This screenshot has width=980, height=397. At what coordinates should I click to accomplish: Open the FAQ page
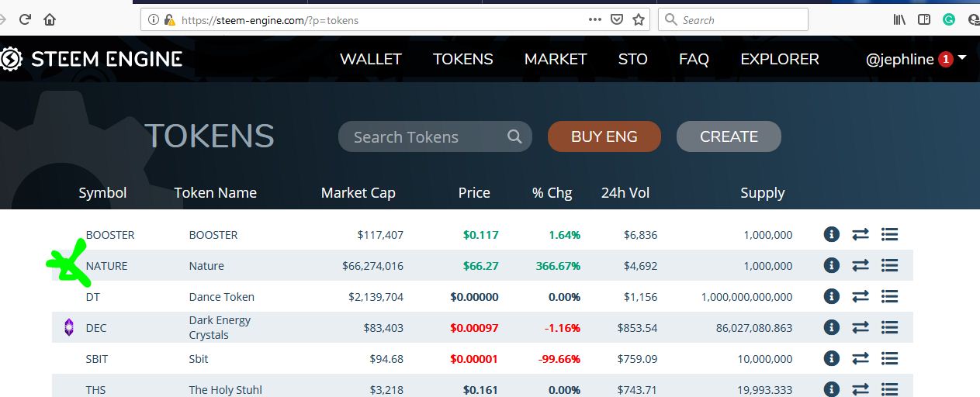(x=694, y=59)
